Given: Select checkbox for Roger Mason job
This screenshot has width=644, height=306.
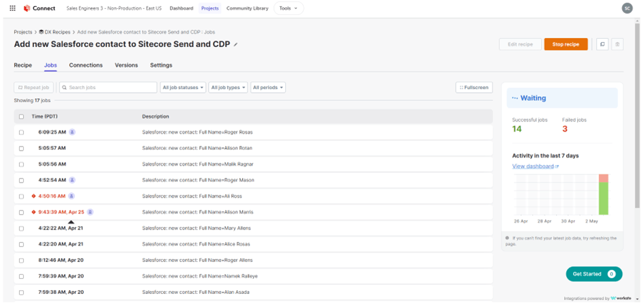Looking at the screenshot, I should tap(21, 181).
